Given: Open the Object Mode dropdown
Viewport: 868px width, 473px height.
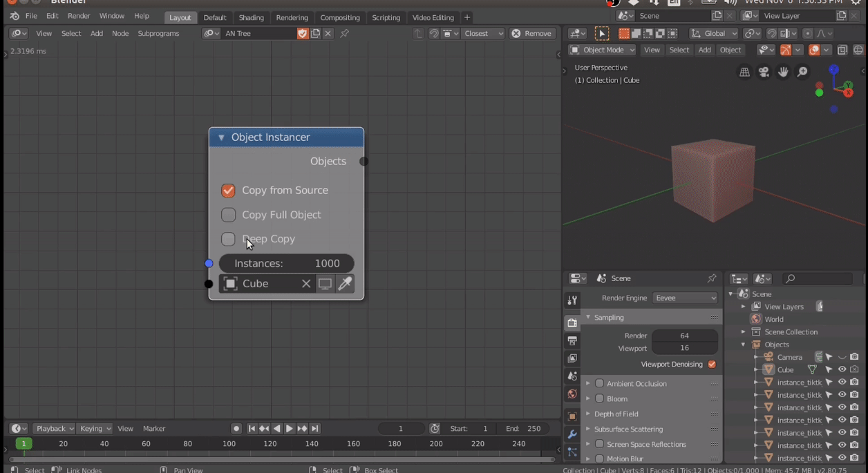Looking at the screenshot, I should 601,50.
